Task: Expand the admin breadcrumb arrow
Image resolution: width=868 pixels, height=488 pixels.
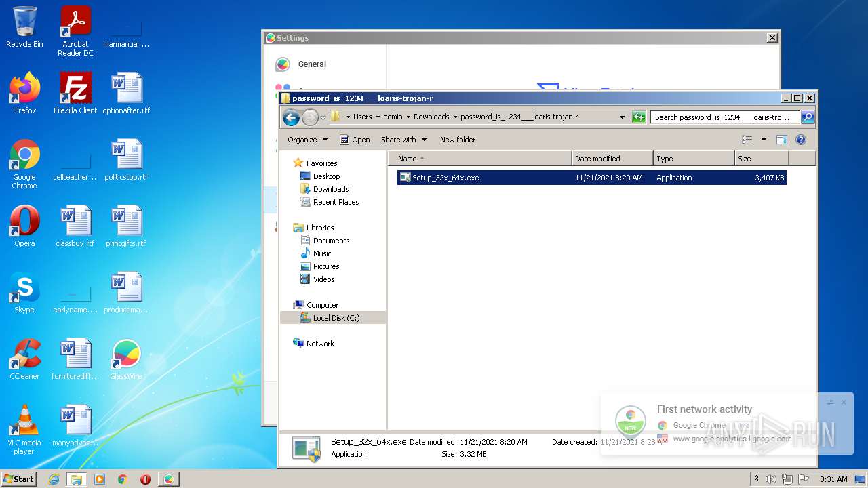Action: click(408, 117)
